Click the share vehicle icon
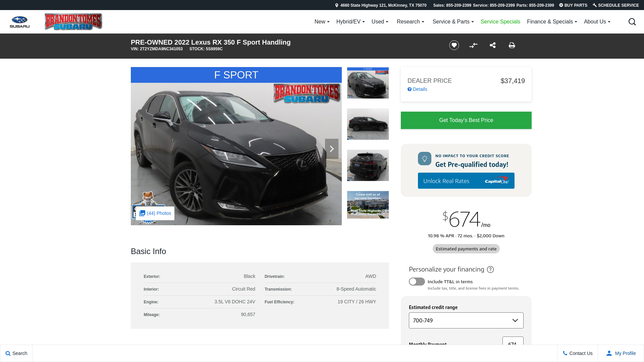 pos(493,45)
